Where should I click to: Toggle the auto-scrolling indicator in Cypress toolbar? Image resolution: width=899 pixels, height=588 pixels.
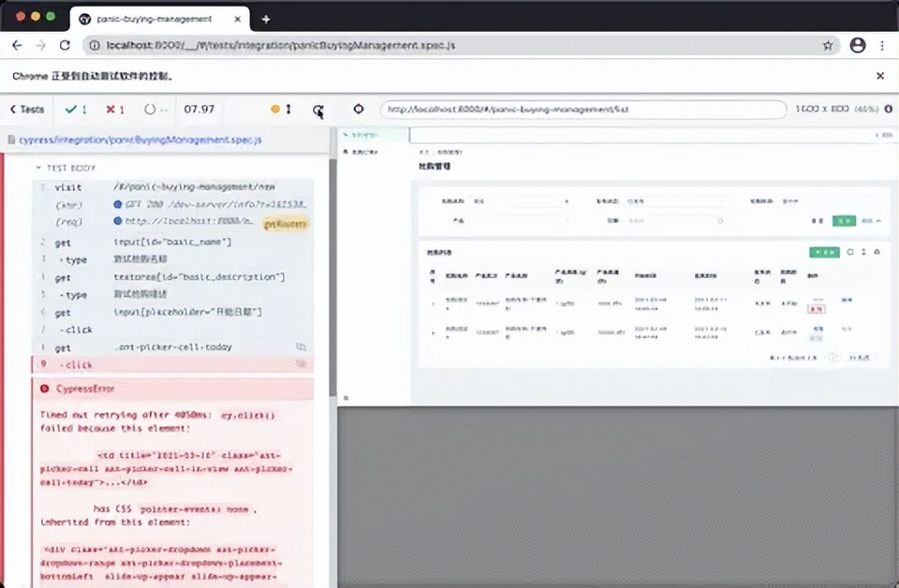pos(282,110)
